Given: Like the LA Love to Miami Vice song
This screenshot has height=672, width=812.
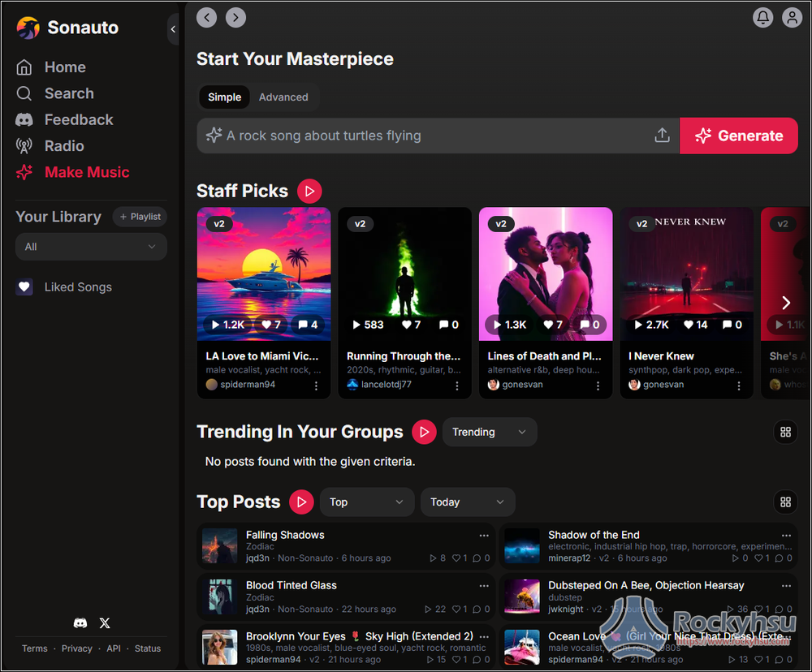Looking at the screenshot, I should tap(271, 325).
